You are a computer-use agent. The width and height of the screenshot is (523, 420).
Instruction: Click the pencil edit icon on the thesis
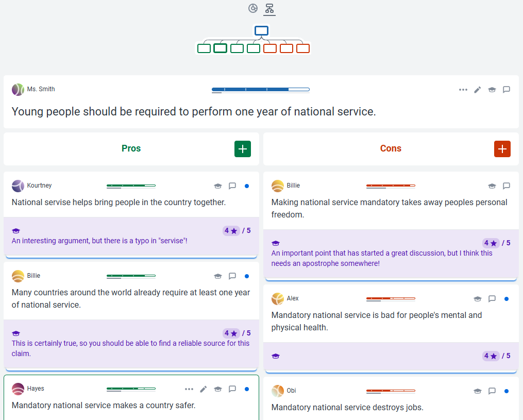478,90
